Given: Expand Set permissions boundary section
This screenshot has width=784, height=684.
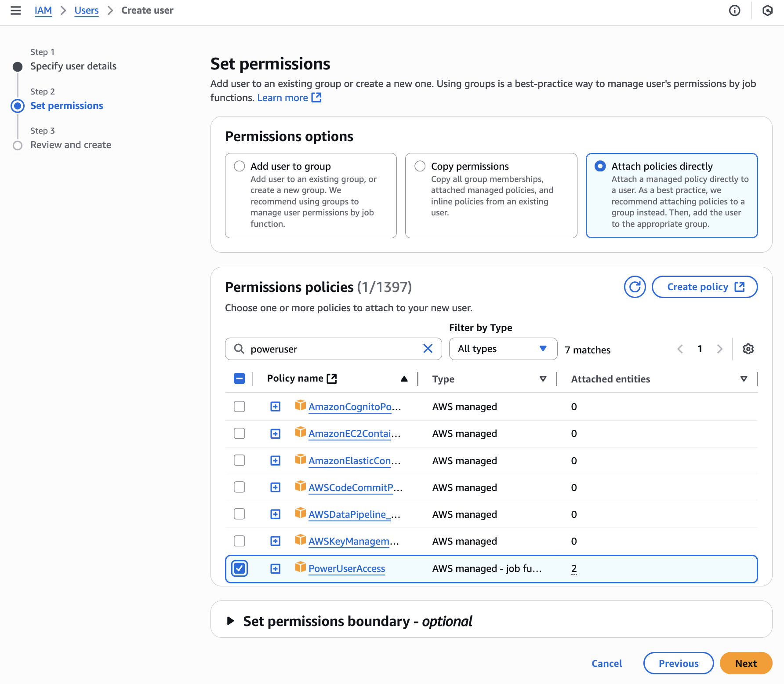Looking at the screenshot, I should click(231, 621).
